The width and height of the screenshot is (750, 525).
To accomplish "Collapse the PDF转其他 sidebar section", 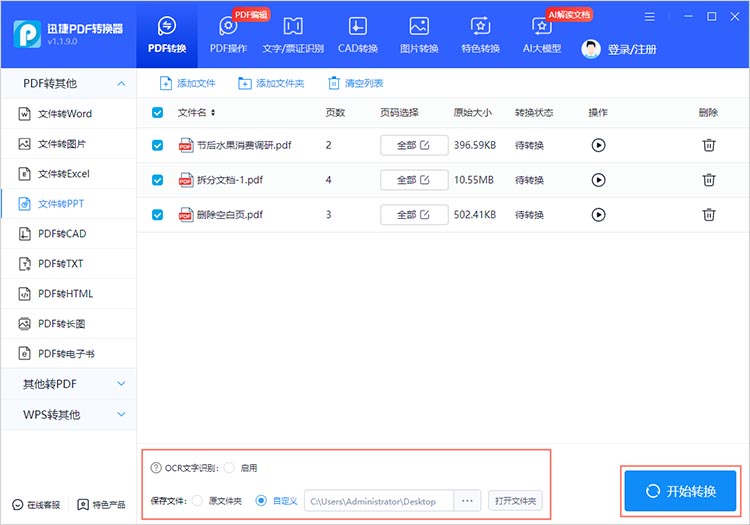I will point(121,83).
